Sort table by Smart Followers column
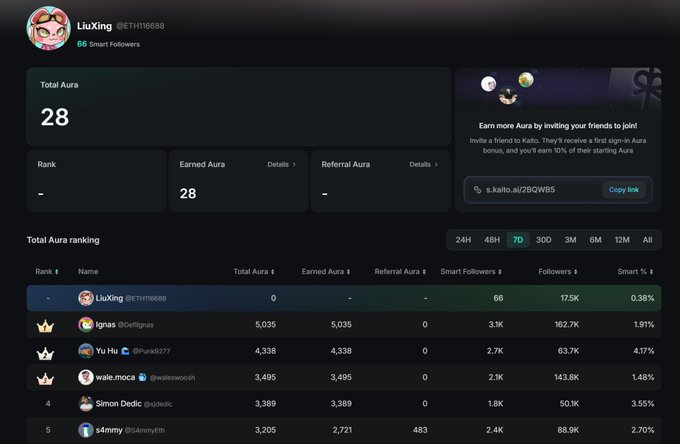This screenshot has width=680, height=444. (471, 271)
